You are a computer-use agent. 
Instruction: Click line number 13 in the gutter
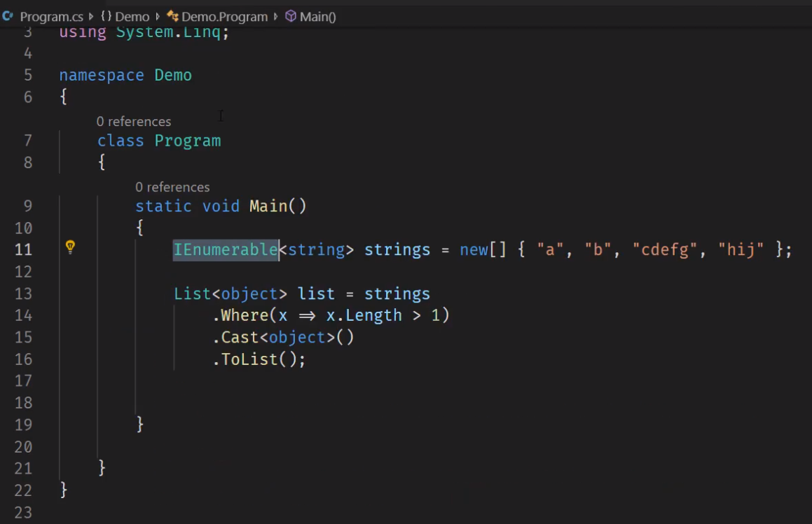pyautogui.click(x=23, y=294)
